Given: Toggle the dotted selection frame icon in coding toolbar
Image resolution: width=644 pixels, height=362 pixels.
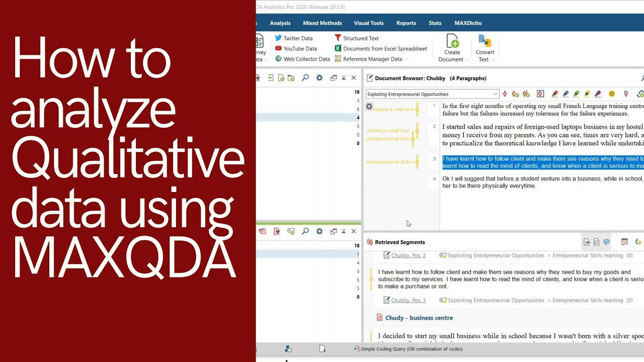Looking at the screenshot, I should point(540,94).
